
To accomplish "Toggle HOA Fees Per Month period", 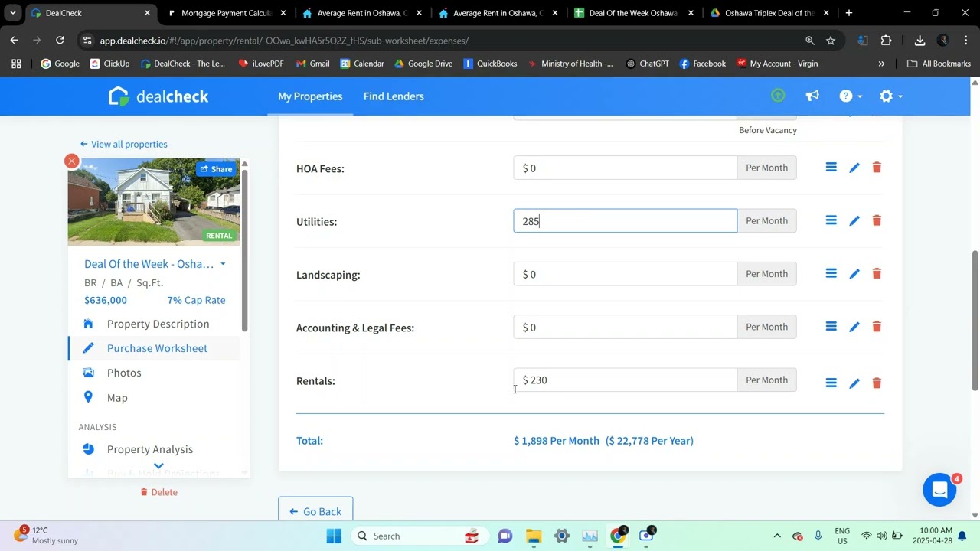I will tap(766, 168).
